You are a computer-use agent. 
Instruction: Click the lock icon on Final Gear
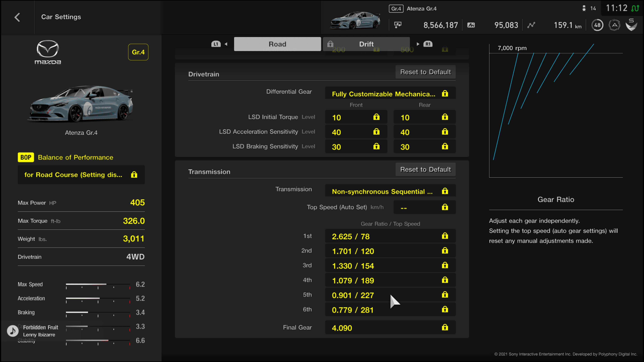coord(445,327)
